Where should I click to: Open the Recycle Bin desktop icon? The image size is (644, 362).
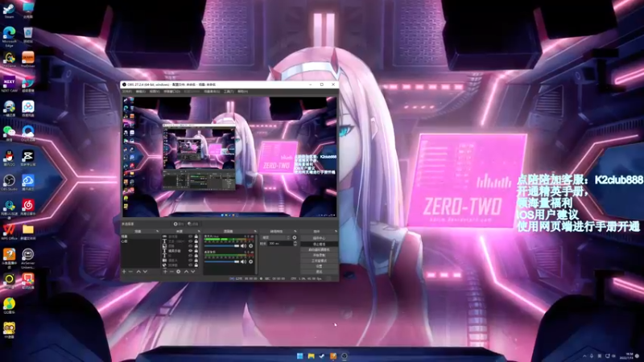tap(28, 35)
